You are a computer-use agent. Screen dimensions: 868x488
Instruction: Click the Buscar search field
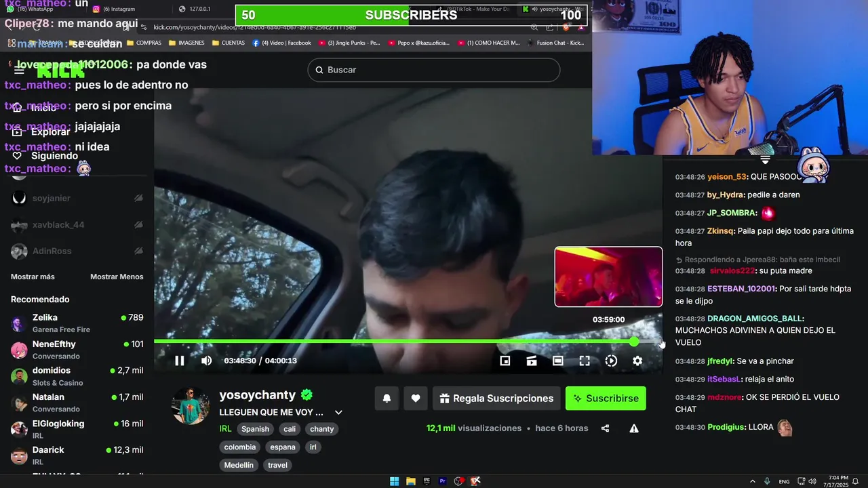[434, 70]
